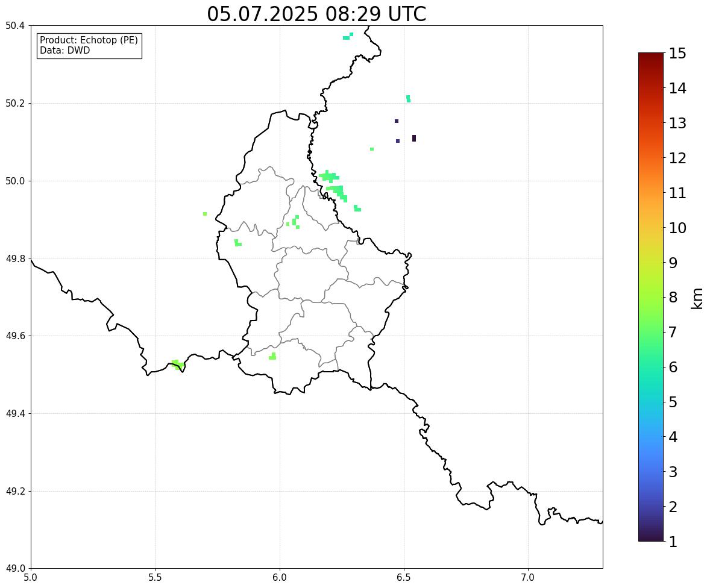Click the large green echo cluster near 50.0 latitude

pyautogui.click(x=334, y=186)
